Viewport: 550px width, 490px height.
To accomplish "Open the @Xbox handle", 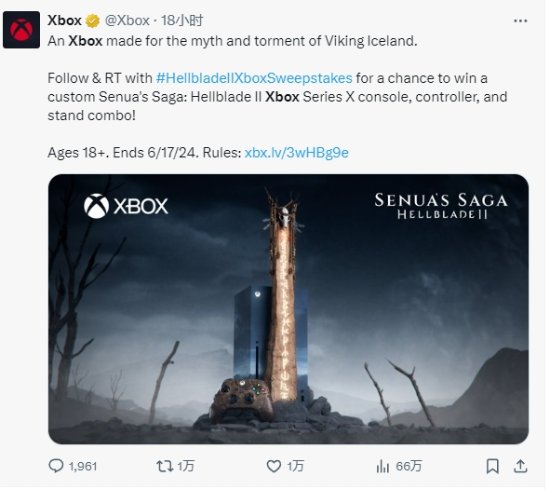I will point(128,21).
